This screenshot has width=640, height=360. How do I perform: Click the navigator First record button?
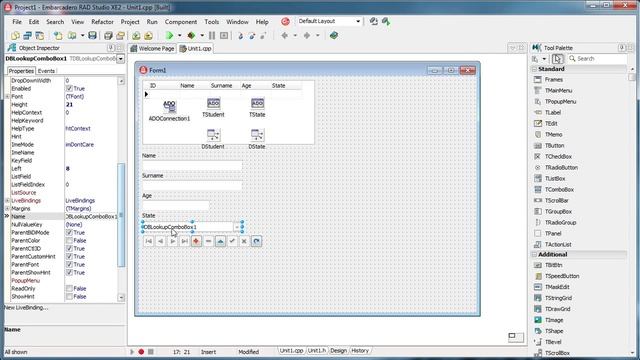pyautogui.click(x=149, y=241)
